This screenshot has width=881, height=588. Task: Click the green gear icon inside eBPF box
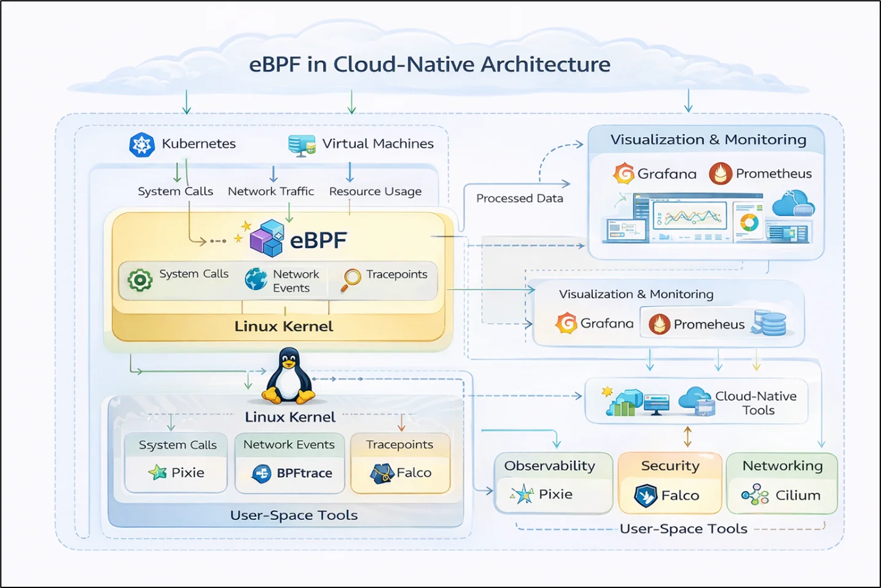coord(140,280)
